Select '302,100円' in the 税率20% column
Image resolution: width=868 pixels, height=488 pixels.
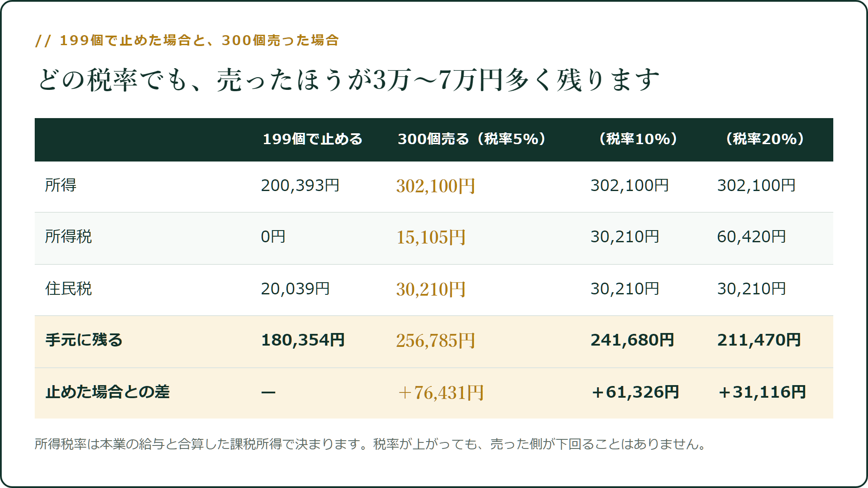click(756, 185)
